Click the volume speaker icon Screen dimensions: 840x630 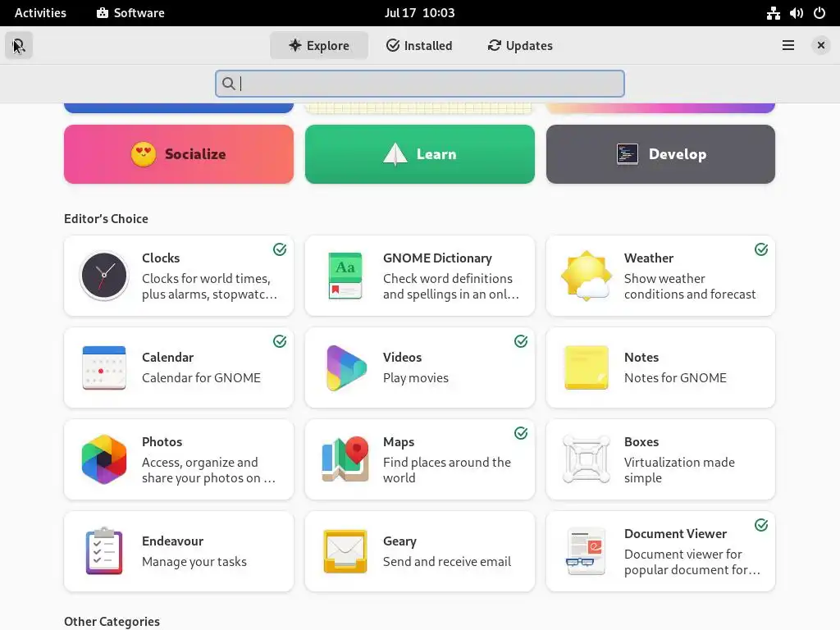pos(796,13)
